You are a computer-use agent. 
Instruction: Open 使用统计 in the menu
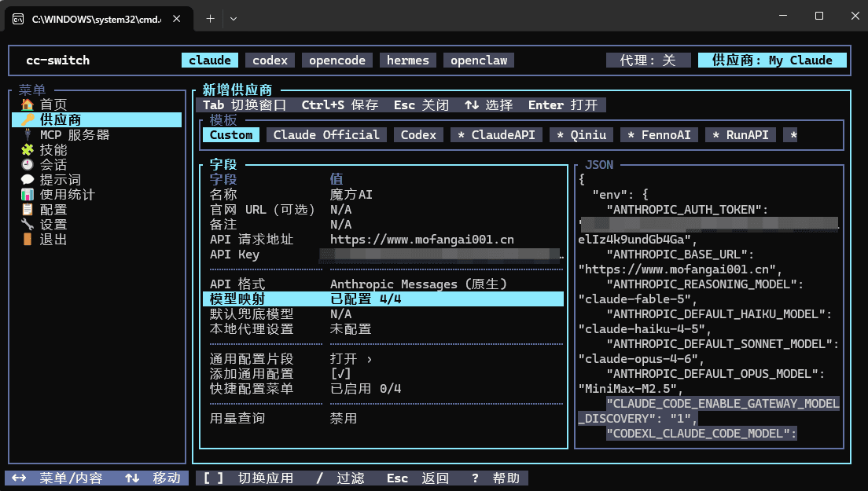click(97, 194)
